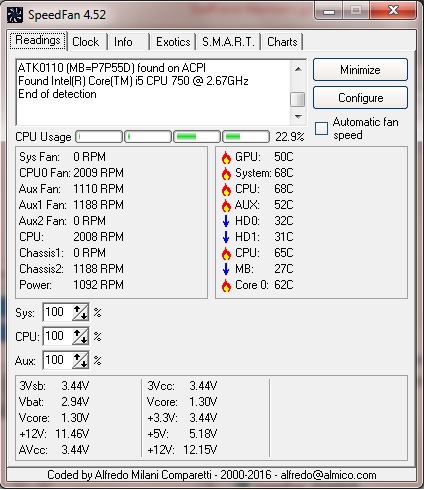Click the window minimize button in title bar

(329, 11)
